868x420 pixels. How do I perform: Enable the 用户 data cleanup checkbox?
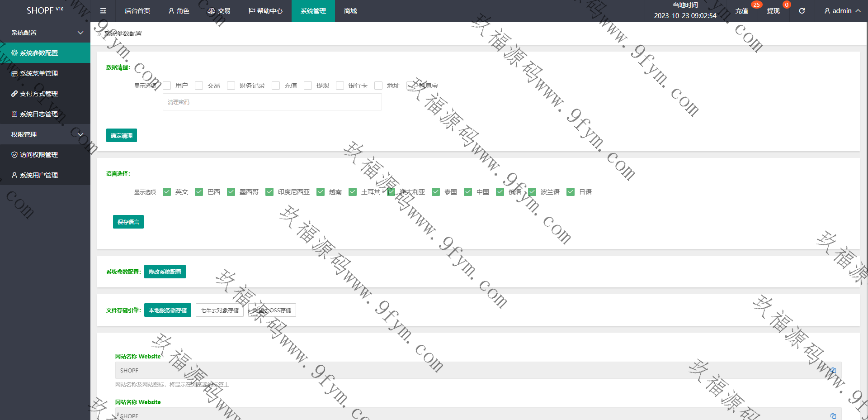pos(167,86)
